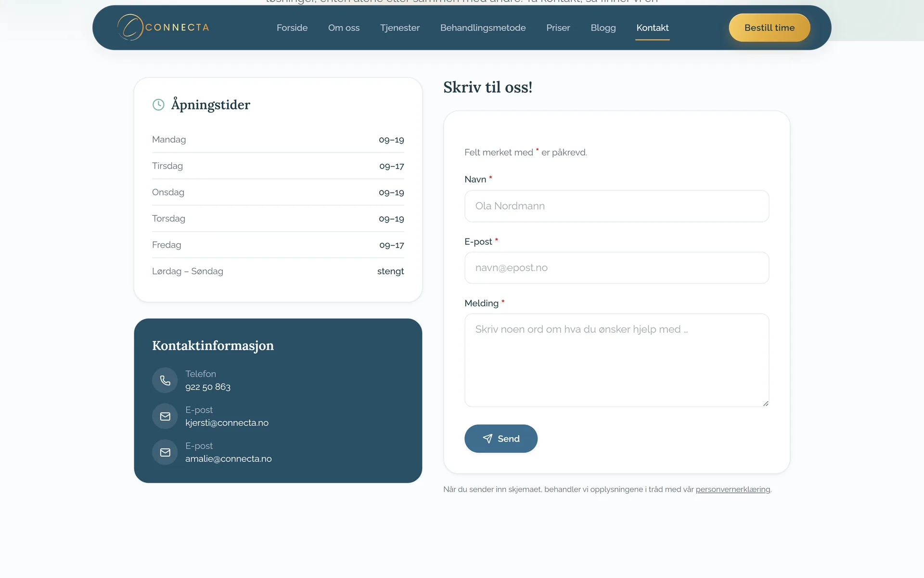This screenshot has height=578, width=924.
Task: Click the phone icon next to Telefon
Action: (x=165, y=381)
